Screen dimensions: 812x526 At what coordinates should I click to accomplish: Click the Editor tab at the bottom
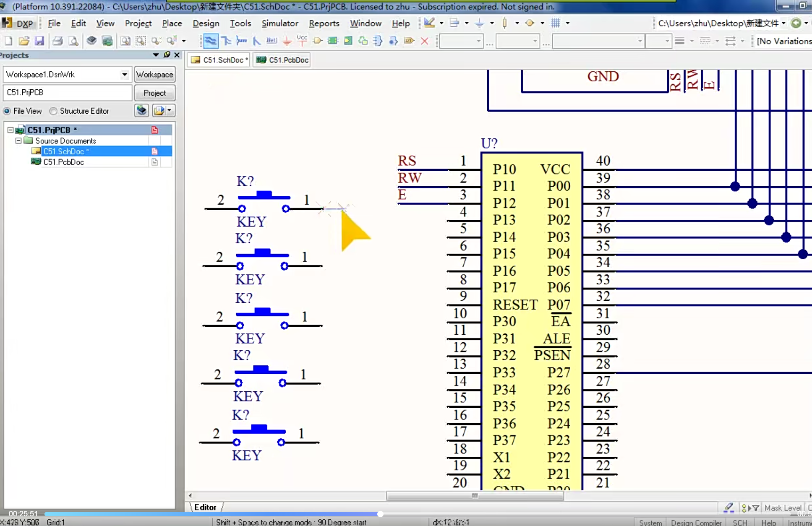205,507
